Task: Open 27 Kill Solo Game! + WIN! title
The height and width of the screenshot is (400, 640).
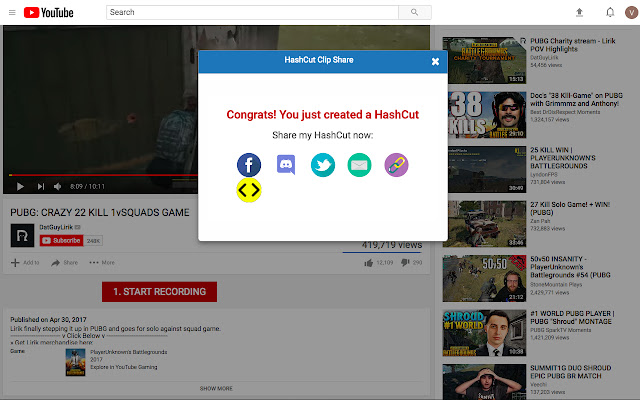Action: tap(570, 209)
